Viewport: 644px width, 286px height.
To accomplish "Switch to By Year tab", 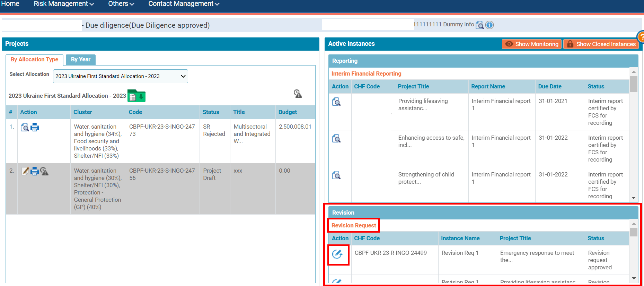I will [81, 60].
